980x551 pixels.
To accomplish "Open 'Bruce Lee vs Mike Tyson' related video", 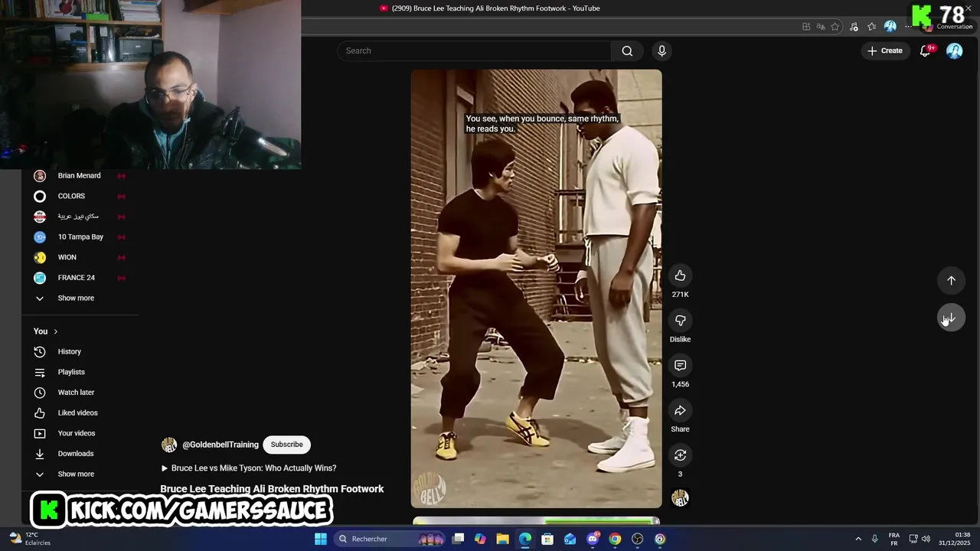I will coord(249,468).
